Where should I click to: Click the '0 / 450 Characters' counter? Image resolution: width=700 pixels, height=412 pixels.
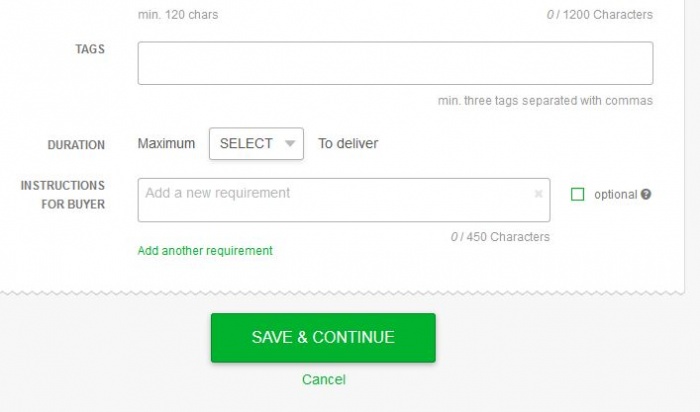tap(499, 237)
